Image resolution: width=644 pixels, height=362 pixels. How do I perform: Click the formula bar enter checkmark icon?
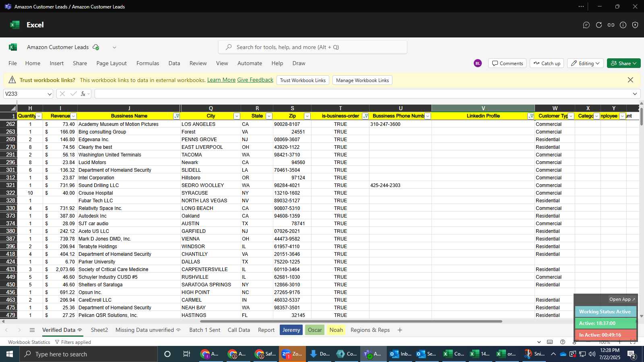[x=73, y=94]
